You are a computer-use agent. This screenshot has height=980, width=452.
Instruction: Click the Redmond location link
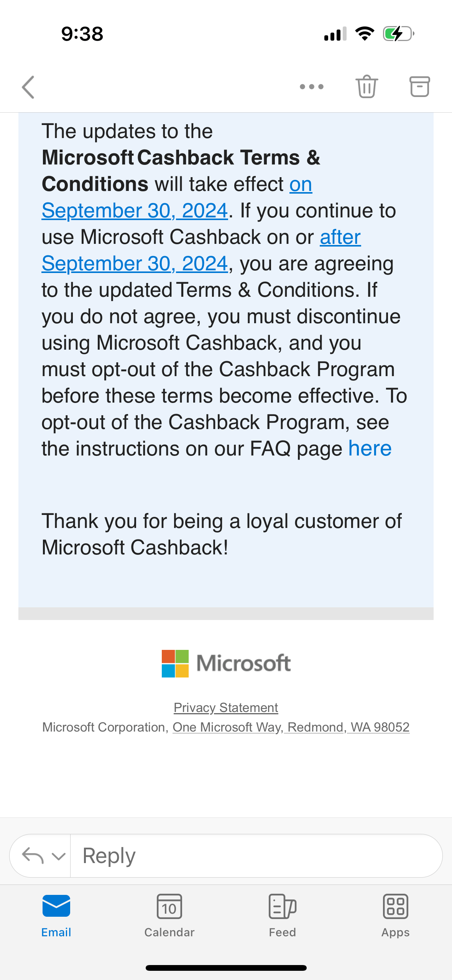point(314,727)
